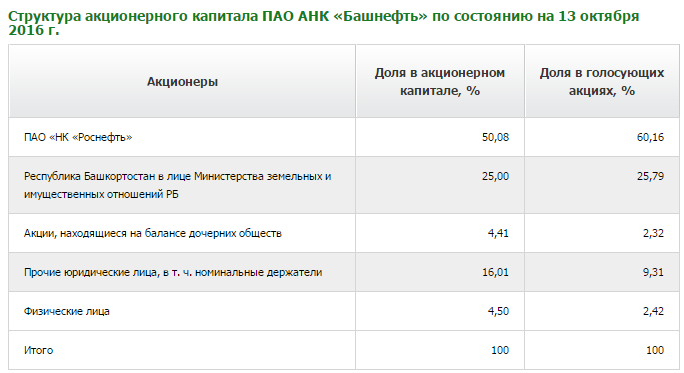Click the table title about Башнефть capital structure
The width and height of the screenshot is (684, 373).
click(x=323, y=23)
